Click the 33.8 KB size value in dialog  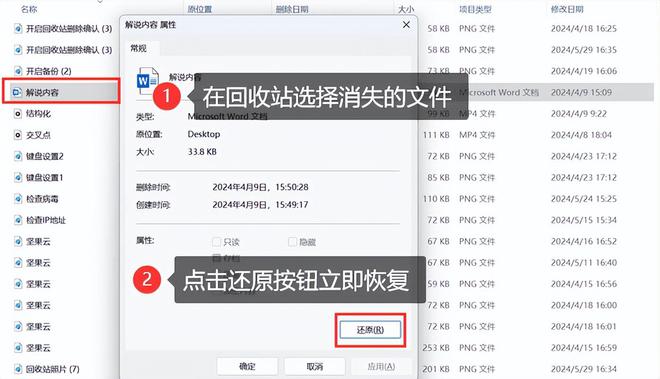pyautogui.click(x=202, y=152)
